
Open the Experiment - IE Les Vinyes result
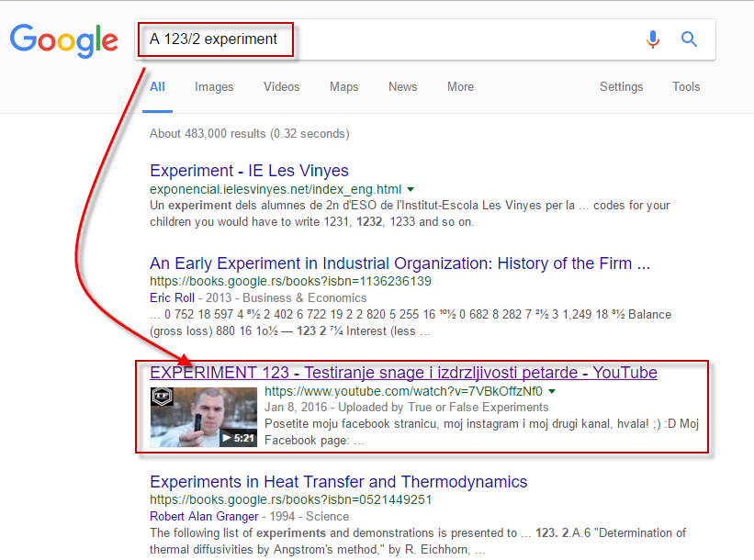pyautogui.click(x=249, y=171)
